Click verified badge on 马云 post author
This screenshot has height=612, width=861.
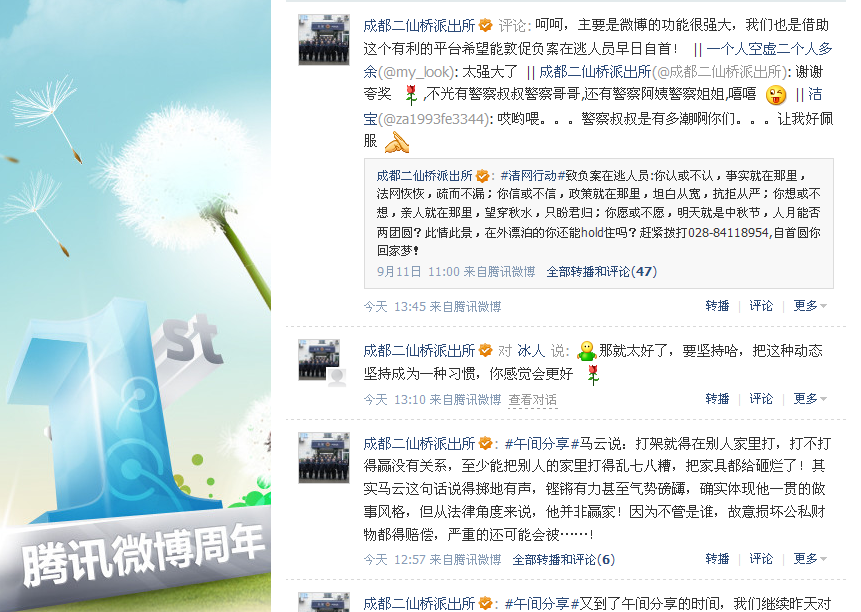click(x=485, y=443)
